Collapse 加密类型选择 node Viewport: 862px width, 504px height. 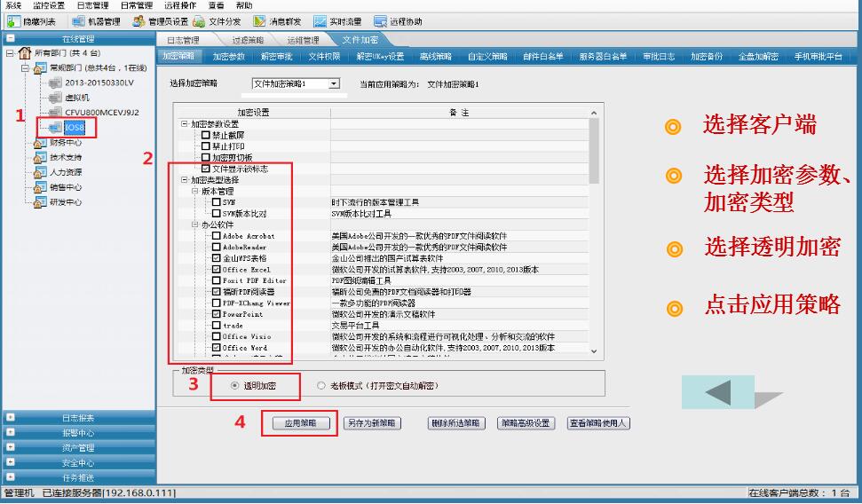185,180
